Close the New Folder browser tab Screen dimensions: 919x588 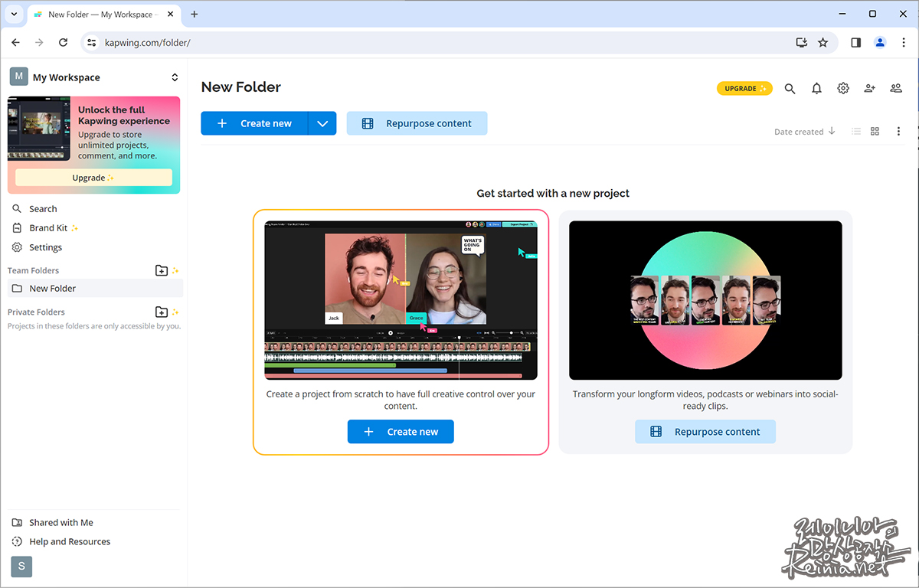coord(170,15)
